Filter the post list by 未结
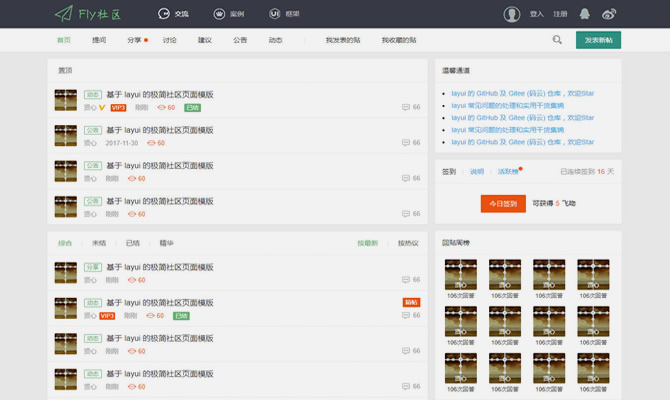This screenshot has height=400, width=670. [99, 243]
